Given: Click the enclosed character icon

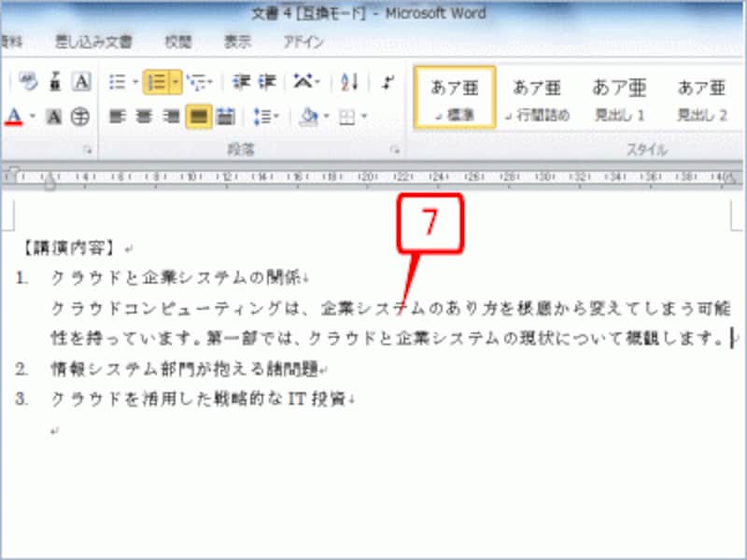Looking at the screenshot, I should 80,117.
